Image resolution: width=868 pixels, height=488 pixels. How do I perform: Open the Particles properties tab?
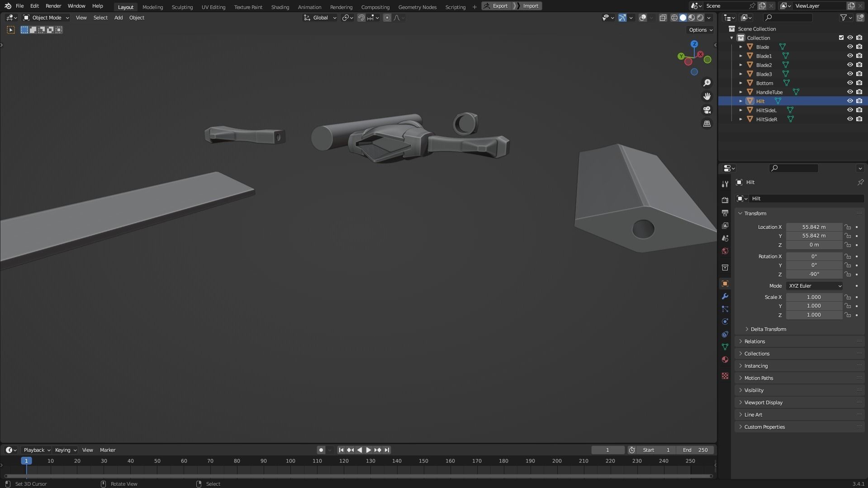point(725,309)
